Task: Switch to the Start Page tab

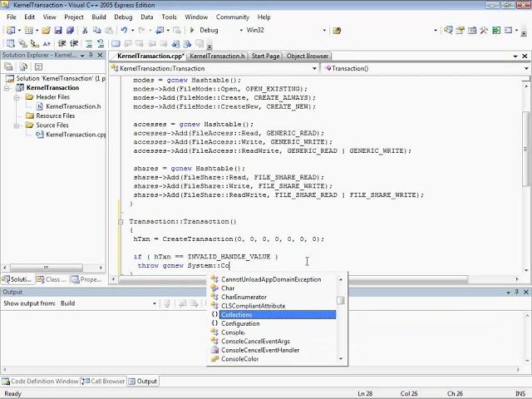Action: [x=266, y=56]
